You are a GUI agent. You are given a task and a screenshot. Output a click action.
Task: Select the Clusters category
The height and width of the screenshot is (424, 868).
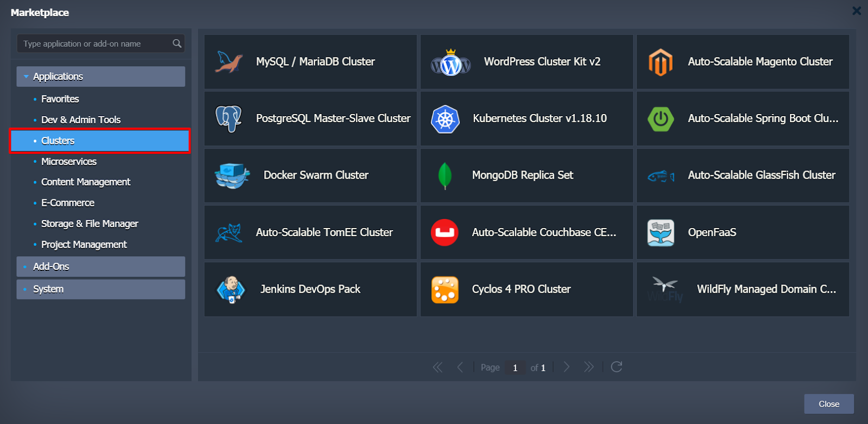click(x=100, y=141)
